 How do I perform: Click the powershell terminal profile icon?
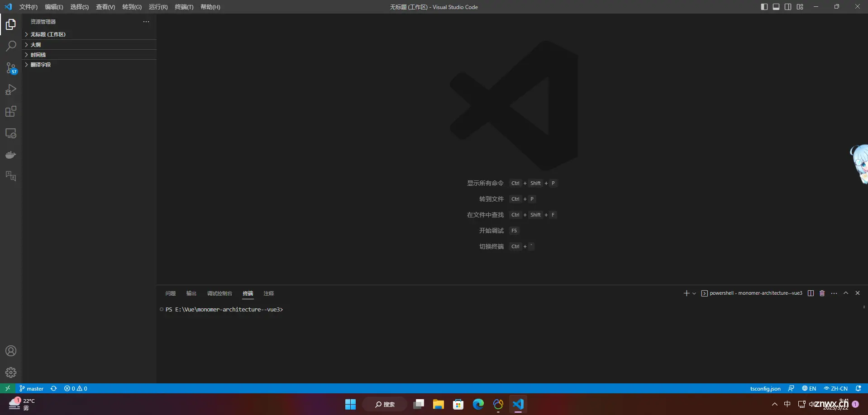click(x=704, y=293)
